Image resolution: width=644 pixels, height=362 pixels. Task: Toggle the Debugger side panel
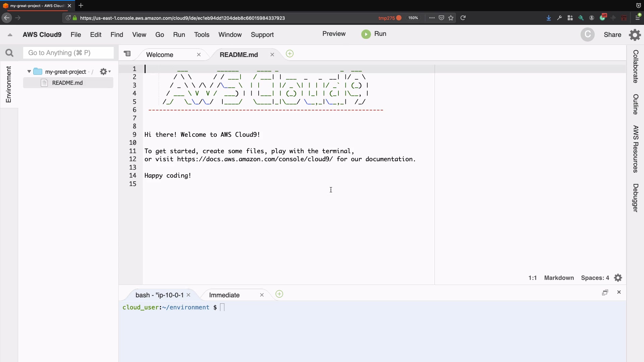[x=635, y=198]
